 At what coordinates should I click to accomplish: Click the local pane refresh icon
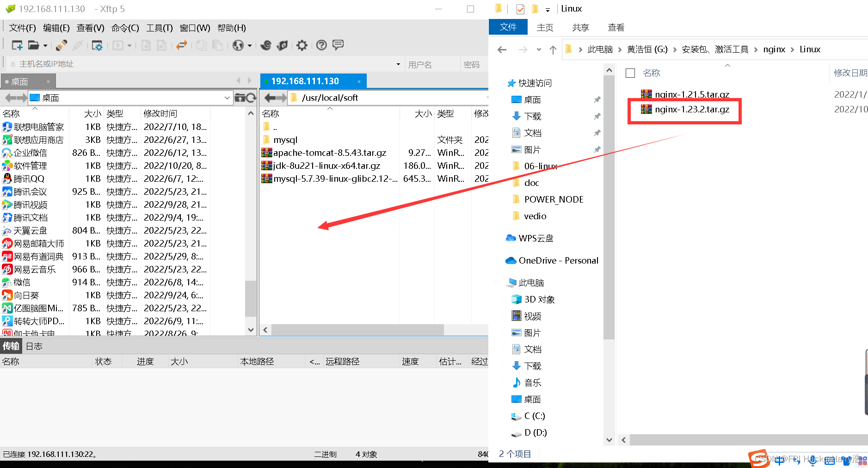coord(251,98)
